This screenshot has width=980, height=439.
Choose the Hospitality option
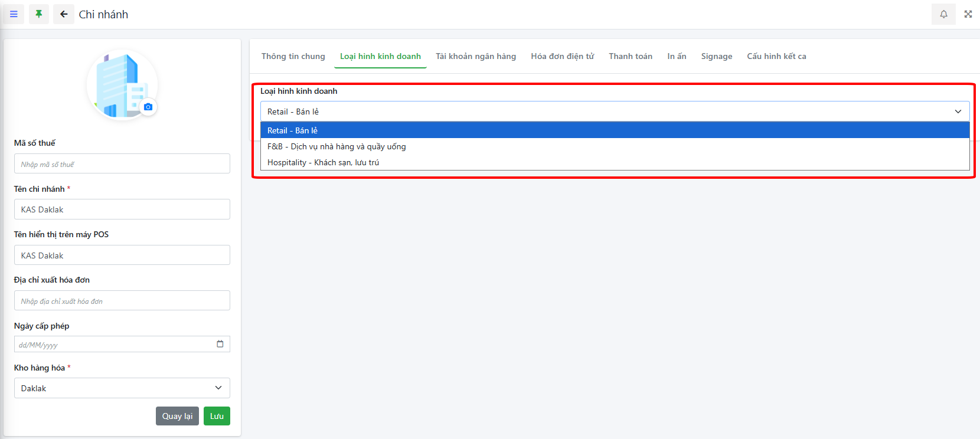[x=323, y=162]
